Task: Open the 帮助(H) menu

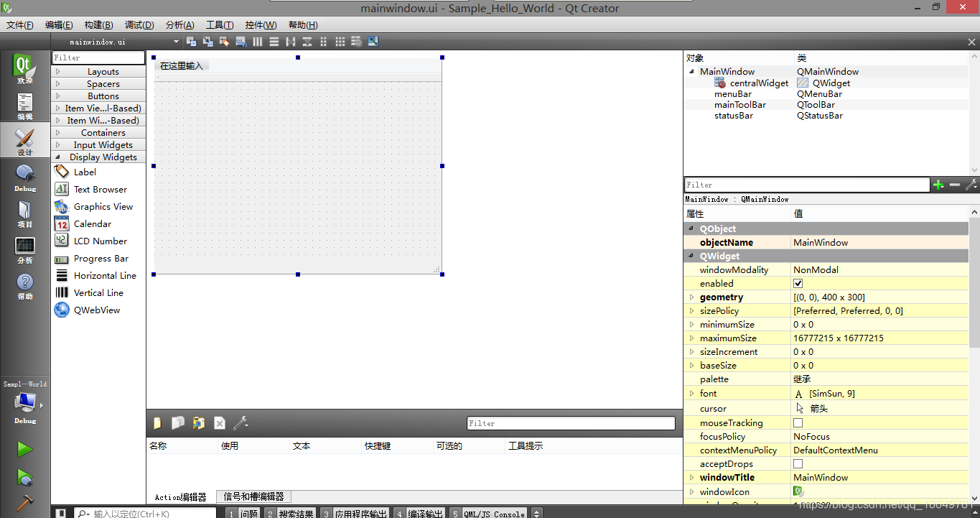Action: click(302, 24)
